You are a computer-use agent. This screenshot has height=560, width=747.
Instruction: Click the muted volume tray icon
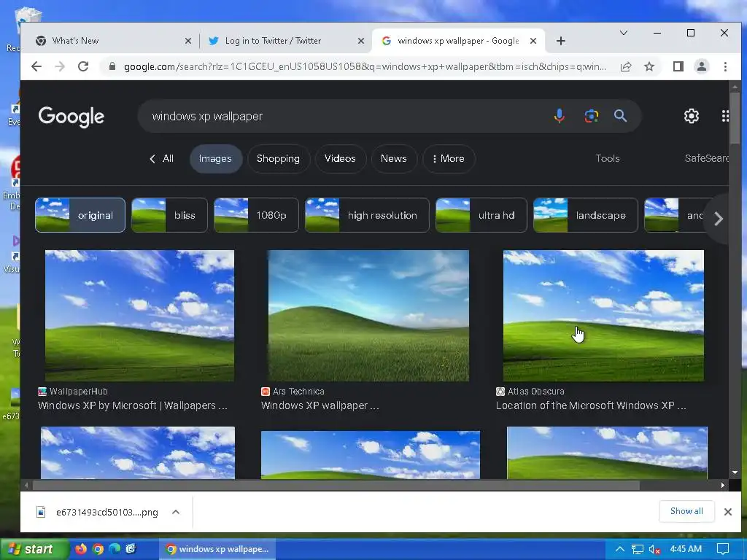[655, 550]
